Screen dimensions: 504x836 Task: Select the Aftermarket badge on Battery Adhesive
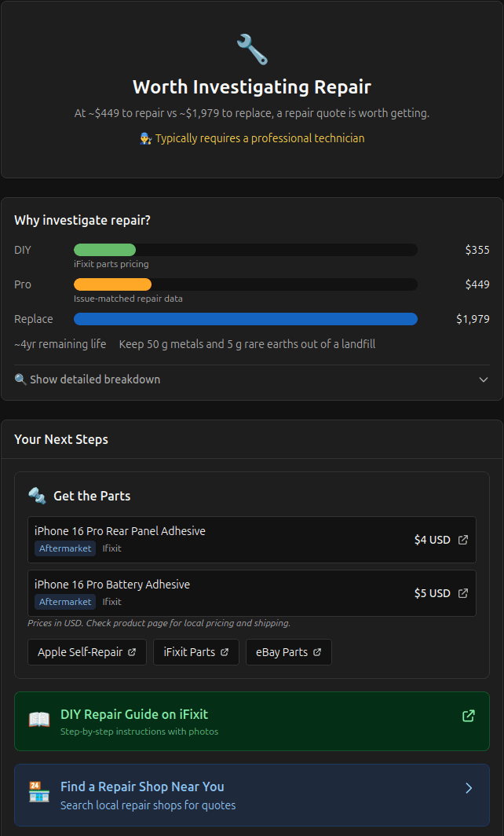click(x=65, y=602)
